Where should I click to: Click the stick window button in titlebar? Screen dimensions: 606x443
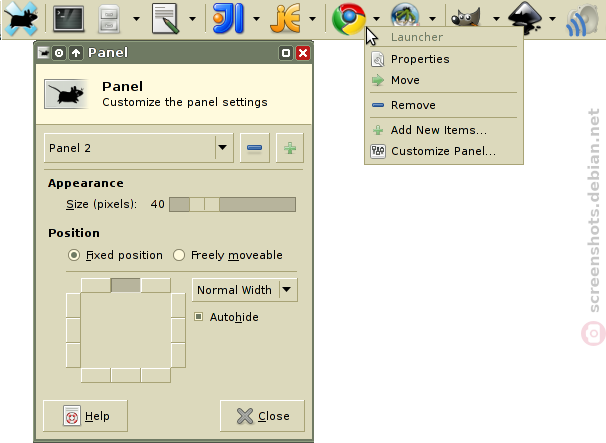click(59, 53)
